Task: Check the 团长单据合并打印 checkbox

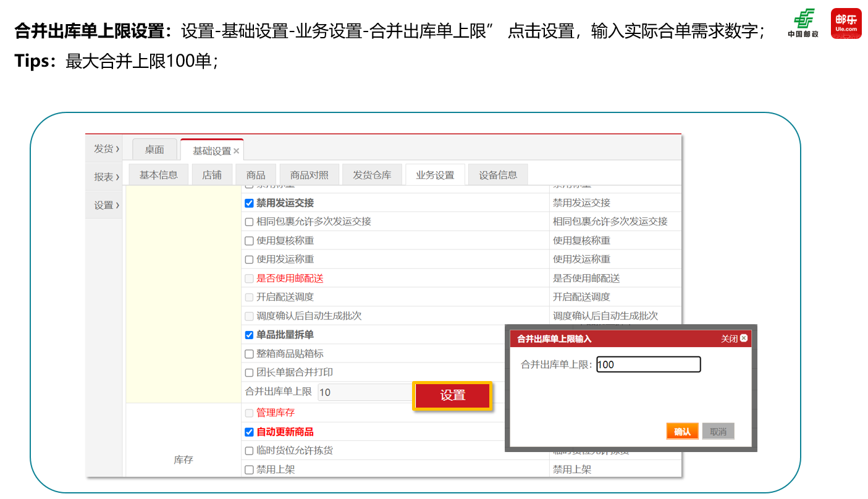Action: [x=250, y=372]
